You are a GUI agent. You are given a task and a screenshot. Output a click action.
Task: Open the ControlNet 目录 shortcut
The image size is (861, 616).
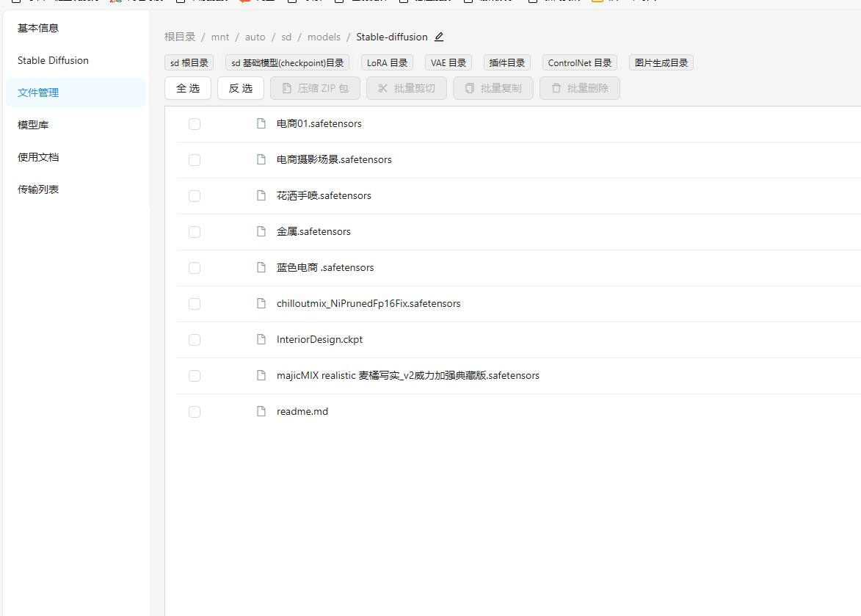579,62
